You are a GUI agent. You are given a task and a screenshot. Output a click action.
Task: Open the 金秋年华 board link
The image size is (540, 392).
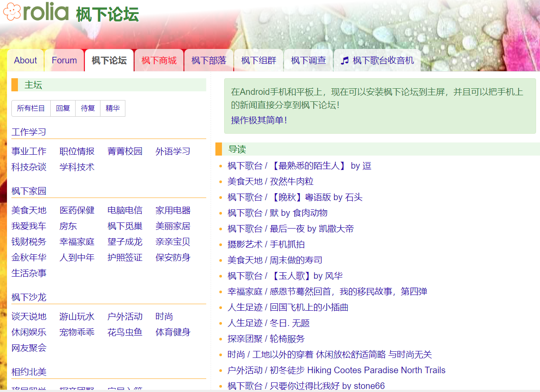pos(29,257)
